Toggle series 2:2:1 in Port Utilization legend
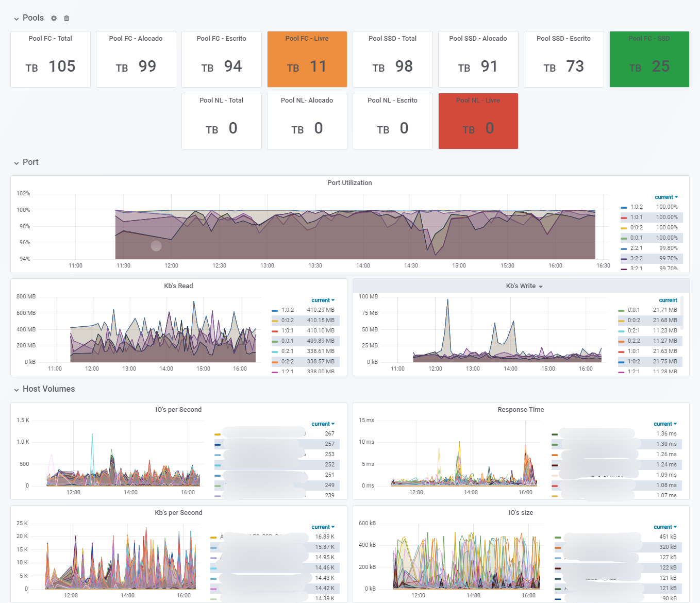Viewport: 700px width, 603px height. 637,248
